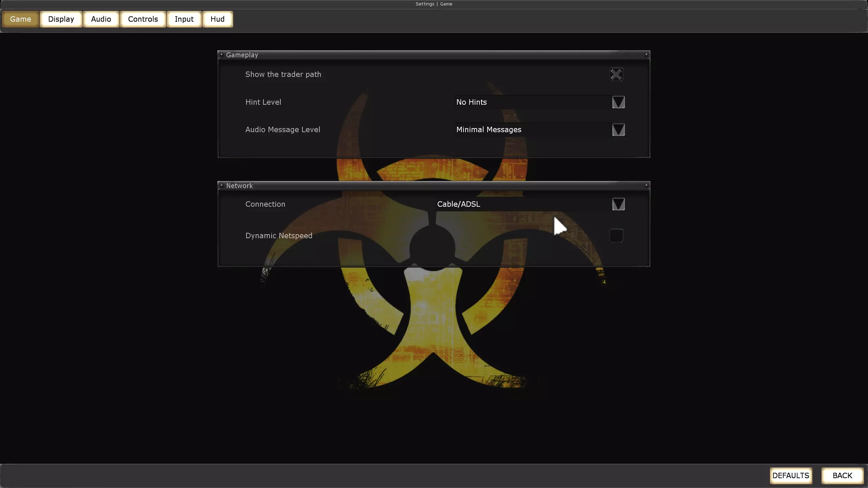Go to the Input tab
The height and width of the screenshot is (488, 868).
[x=184, y=19]
